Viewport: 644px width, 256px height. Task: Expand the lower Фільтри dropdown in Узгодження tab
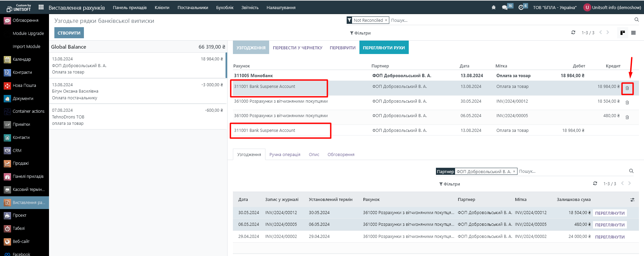pyautogui.click(x=449, y=184)
